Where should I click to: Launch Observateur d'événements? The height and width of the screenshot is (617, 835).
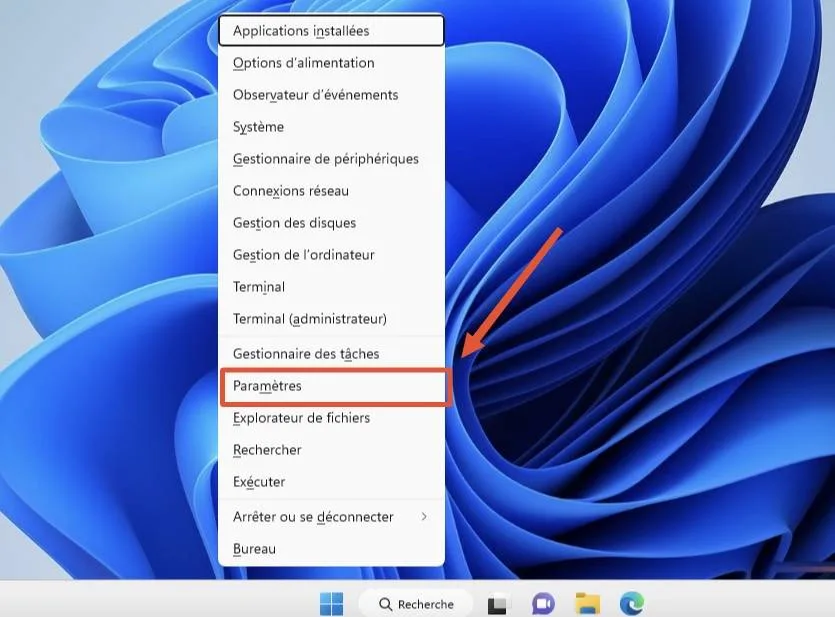313,95
